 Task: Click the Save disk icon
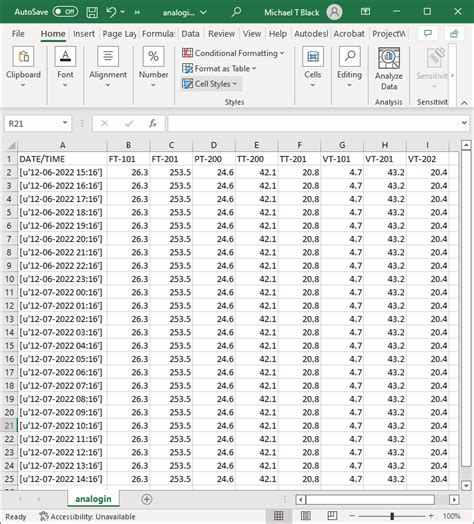pyautogui.click(x=92, y=12)
